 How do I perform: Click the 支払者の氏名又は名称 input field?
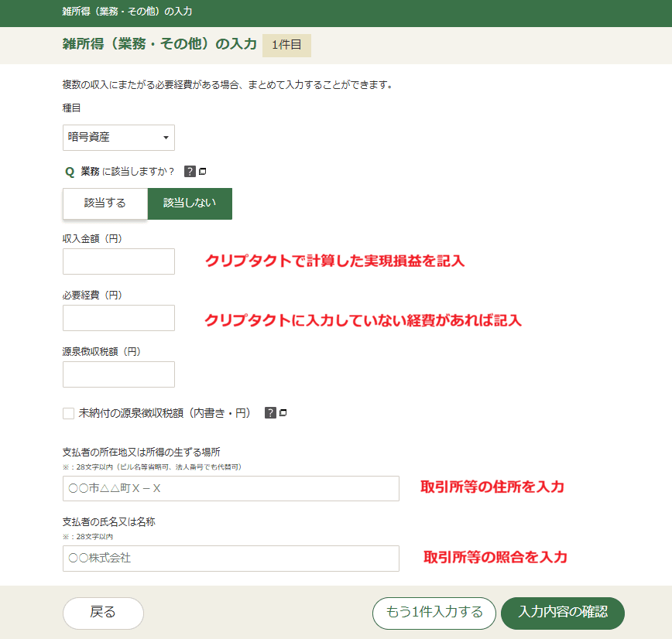pyautogui.click(x=231, y=558)
